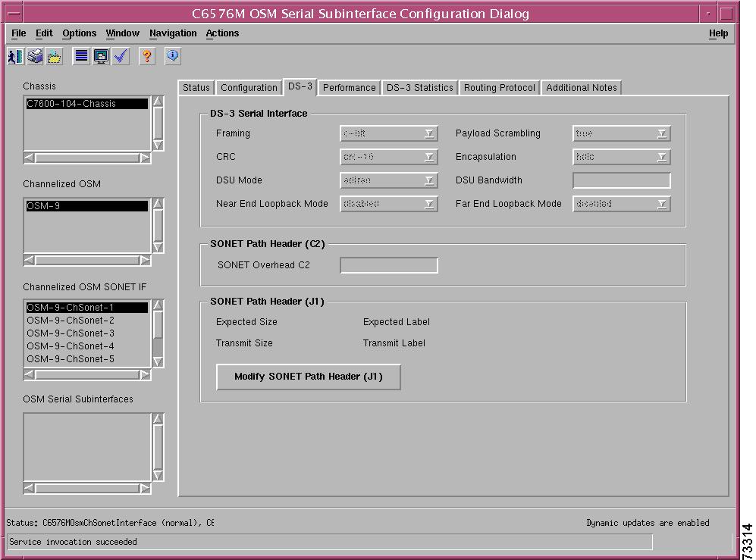The width and height of the screenshot is (756, 560).
Task: Click Channelized OSM list scroll down arrow
Action: [x=158, y=247]
